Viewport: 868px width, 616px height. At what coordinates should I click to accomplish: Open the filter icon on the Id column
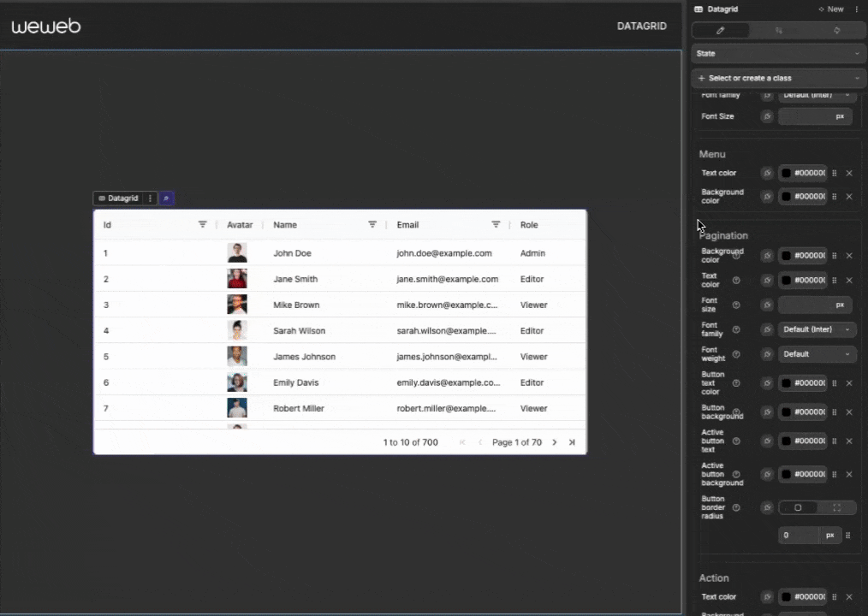pos(202,224)
